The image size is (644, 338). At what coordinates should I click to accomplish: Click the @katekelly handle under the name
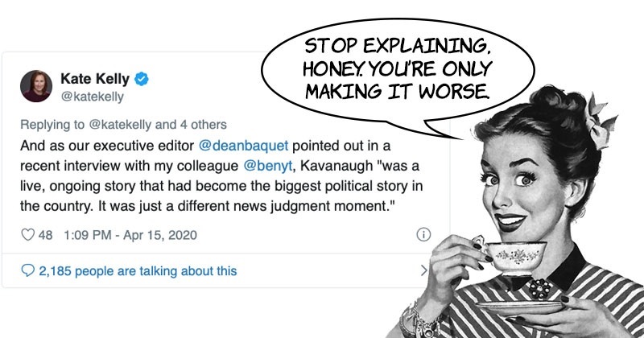92,97
